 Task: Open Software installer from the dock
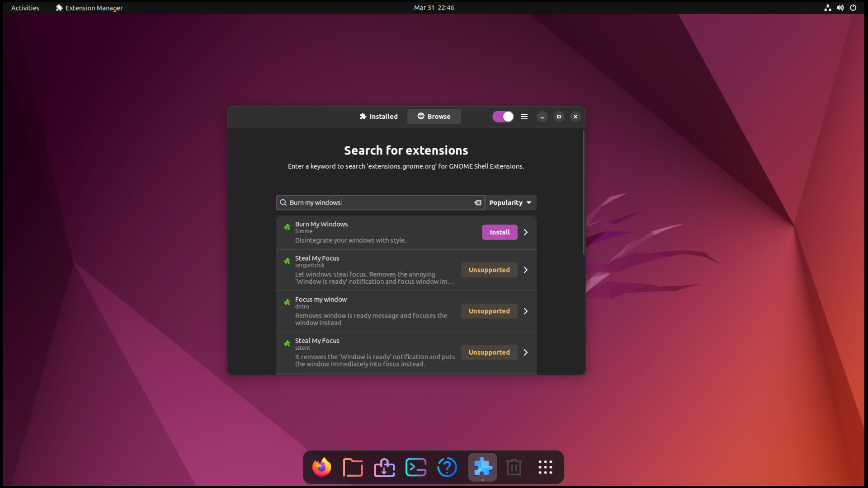384,467
